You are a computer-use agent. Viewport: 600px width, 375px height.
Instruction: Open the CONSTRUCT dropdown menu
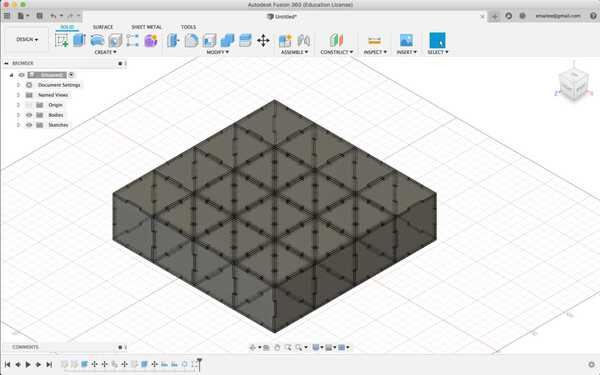click(x=337, y=52)
